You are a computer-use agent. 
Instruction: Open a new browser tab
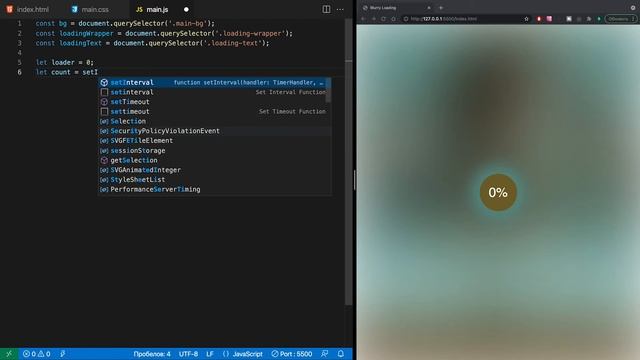pos(441,8)
